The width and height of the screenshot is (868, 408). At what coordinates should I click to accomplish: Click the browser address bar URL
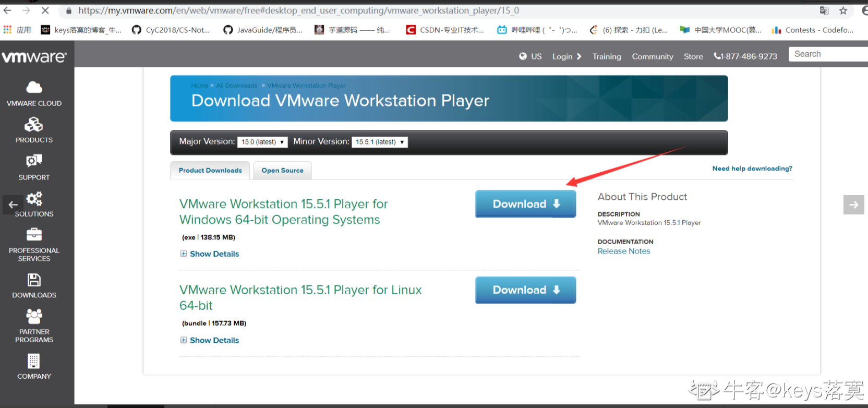pyautogui.click(x=298, y=10)
